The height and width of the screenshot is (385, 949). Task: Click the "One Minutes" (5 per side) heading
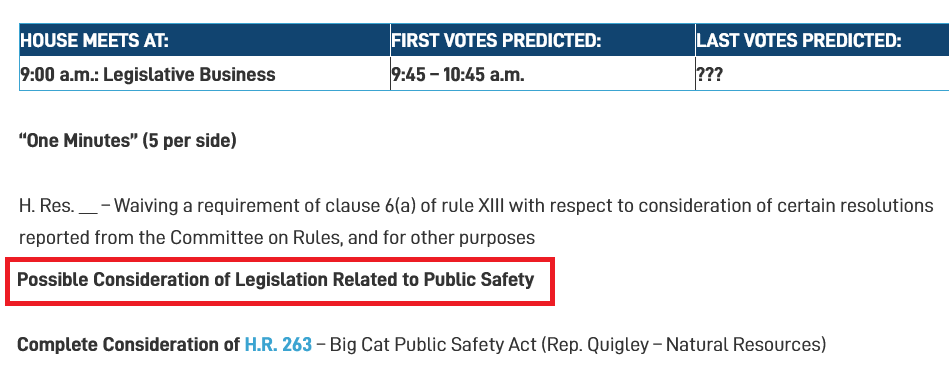click(x=128, y=140)
